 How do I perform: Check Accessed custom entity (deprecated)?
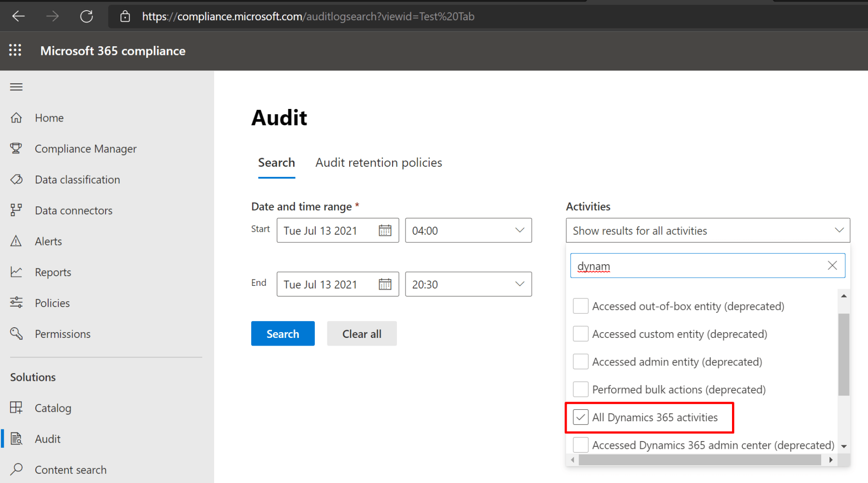[581, 334]
